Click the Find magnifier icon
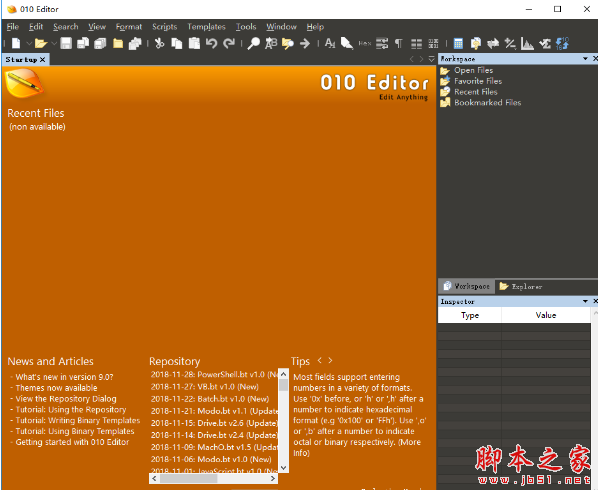Screen dimensions: 598x490 [253, 43]
